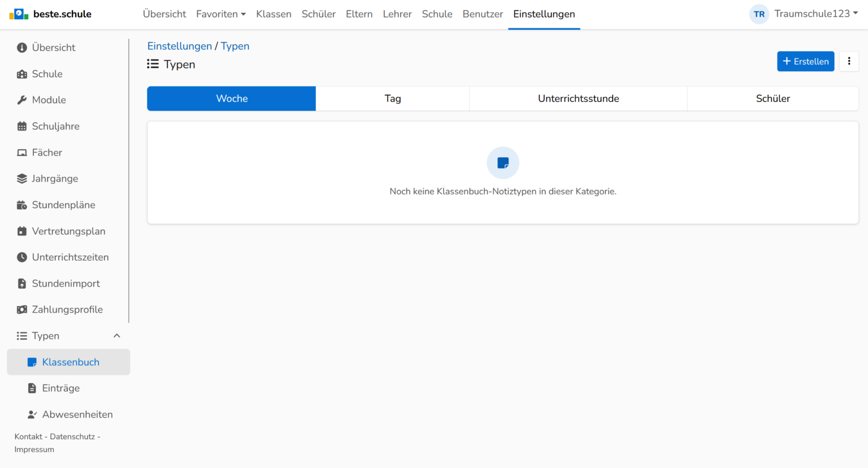
Task: Select Zahlungsprofile label in the sidebar
Action: coord(68,310)
